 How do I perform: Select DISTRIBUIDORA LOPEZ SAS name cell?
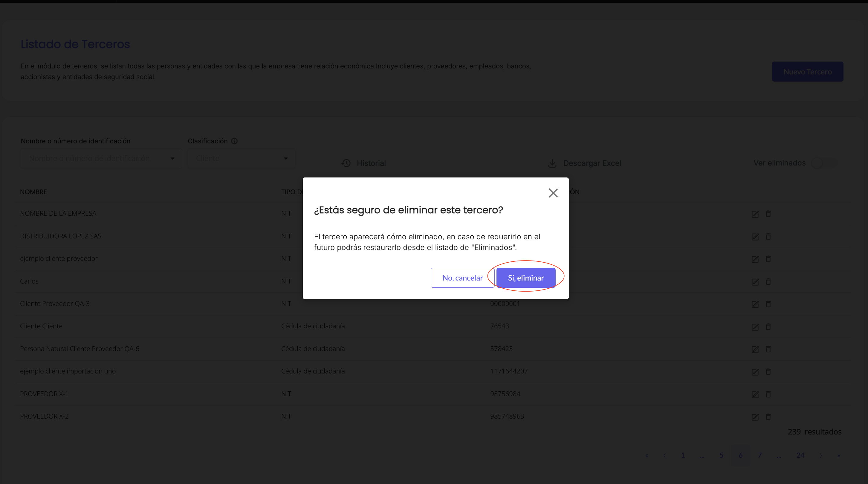61,236
